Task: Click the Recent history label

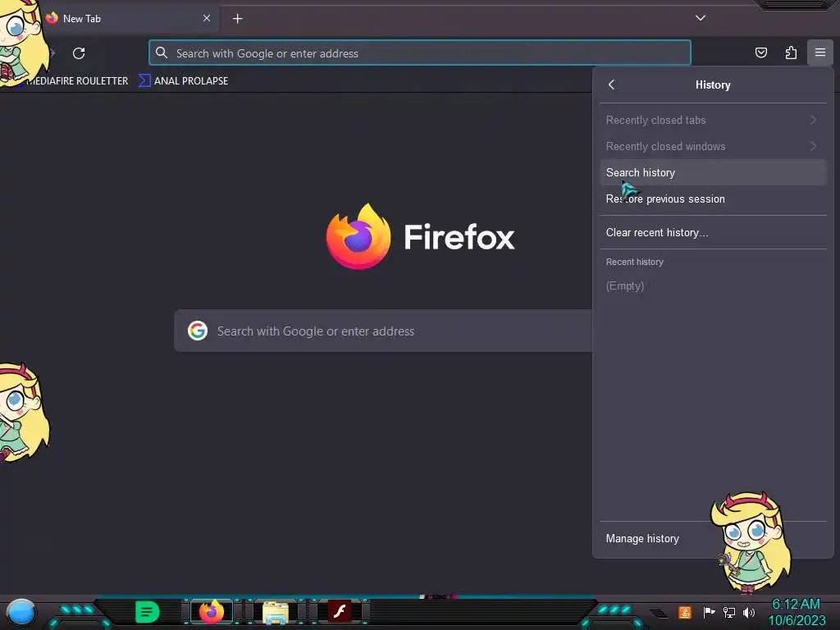Action: pos(634,262)
